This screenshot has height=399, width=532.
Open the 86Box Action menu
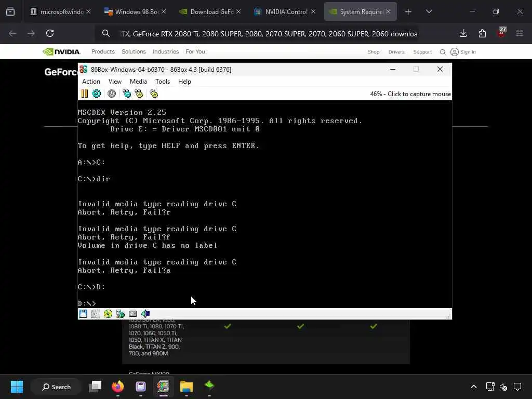pos(91,82)
